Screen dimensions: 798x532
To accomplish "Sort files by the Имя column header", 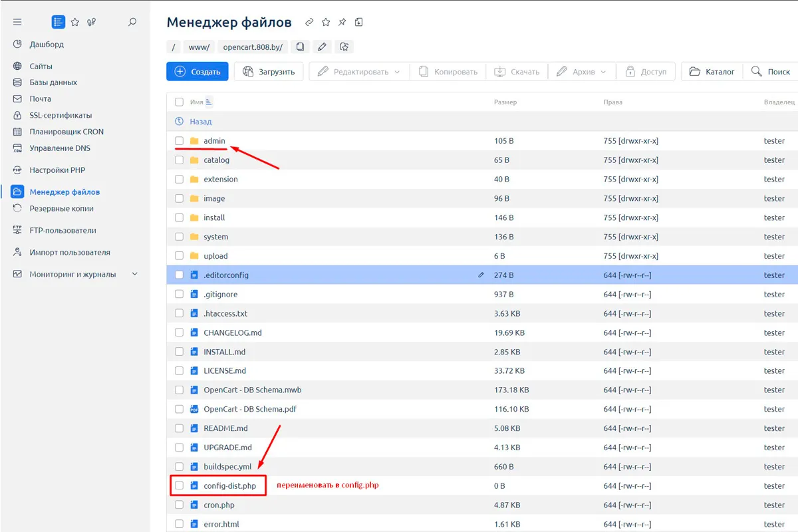I will pyautogui.click(x=198, y=102).
